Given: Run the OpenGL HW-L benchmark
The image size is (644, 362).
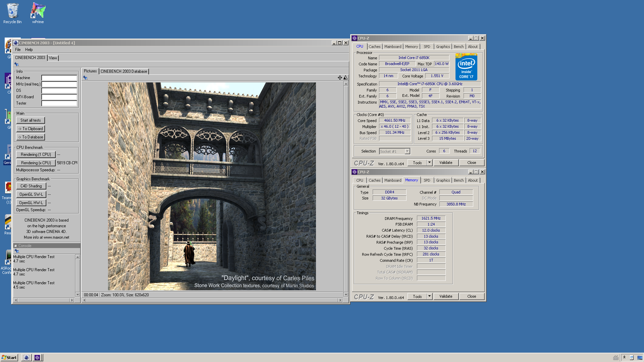Looking at the screenshot, I should [31, 203].
